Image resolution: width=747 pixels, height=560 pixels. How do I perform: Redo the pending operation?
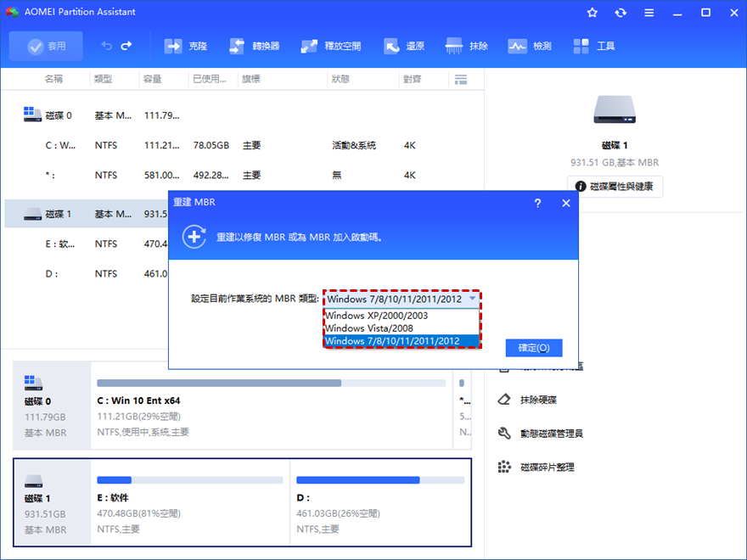coord(126,46)
